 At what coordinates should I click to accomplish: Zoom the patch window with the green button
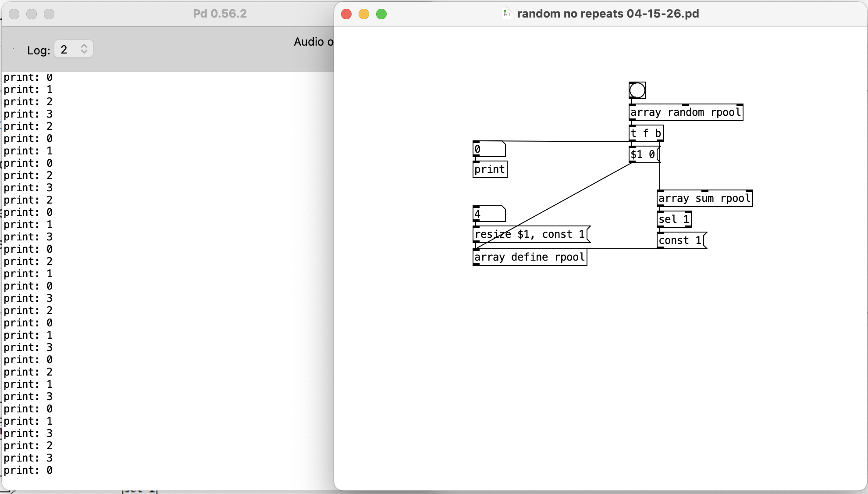381,14
